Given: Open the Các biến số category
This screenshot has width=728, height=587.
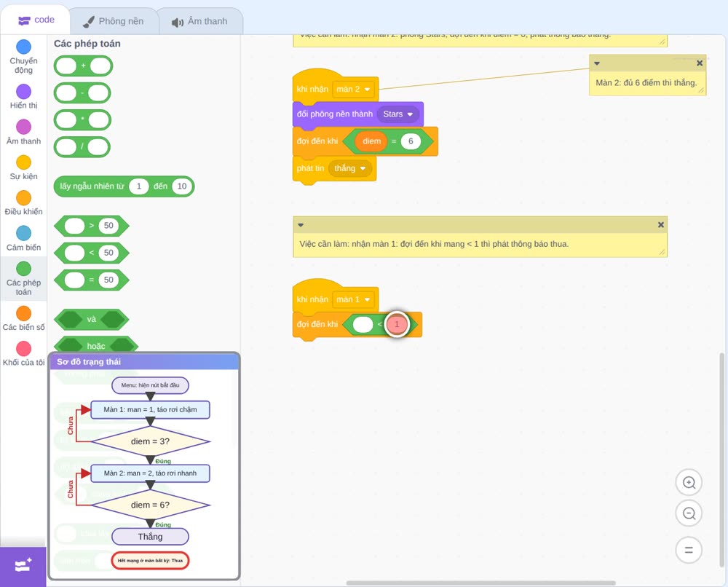Looking at the screenshot, I should pyautogui.click(x=23, y=318).
